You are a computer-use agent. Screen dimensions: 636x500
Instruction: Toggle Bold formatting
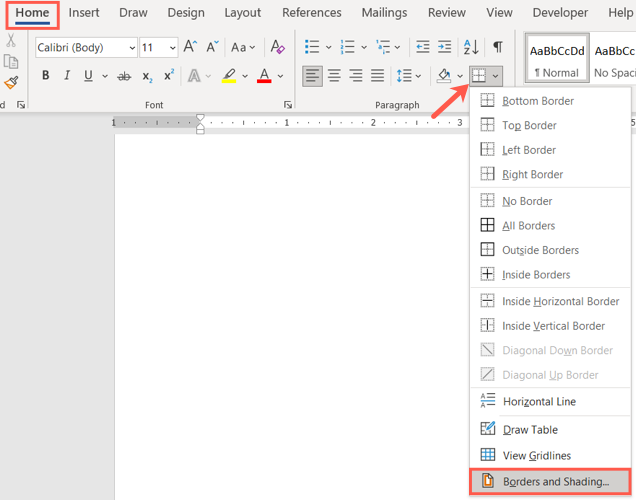click(45, 76)
